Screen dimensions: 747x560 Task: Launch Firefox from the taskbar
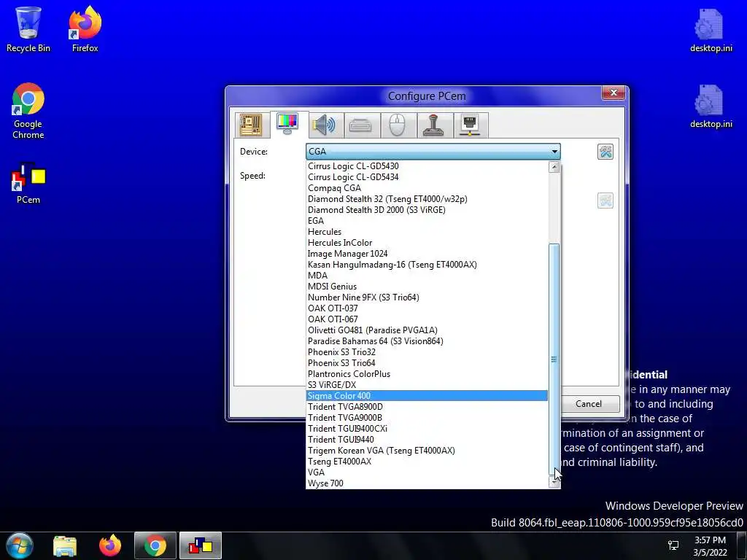(110, 546)
